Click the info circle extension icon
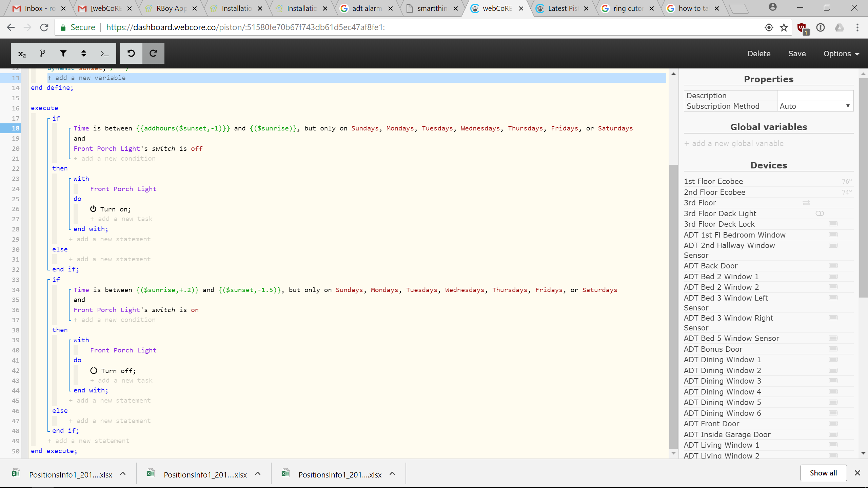Viewport: 868px width, 488px height. tap(820, 27)
